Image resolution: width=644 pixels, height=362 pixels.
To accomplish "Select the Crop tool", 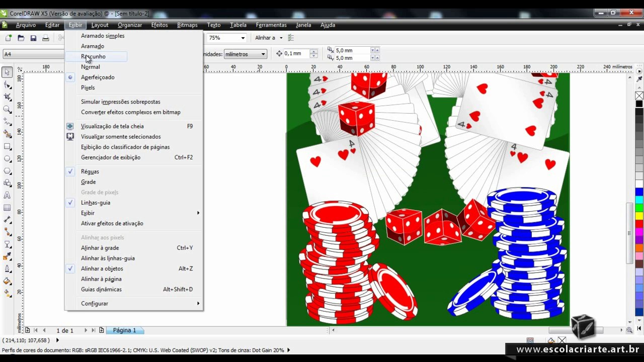I will pyautogui.click(x=7, y=97).
